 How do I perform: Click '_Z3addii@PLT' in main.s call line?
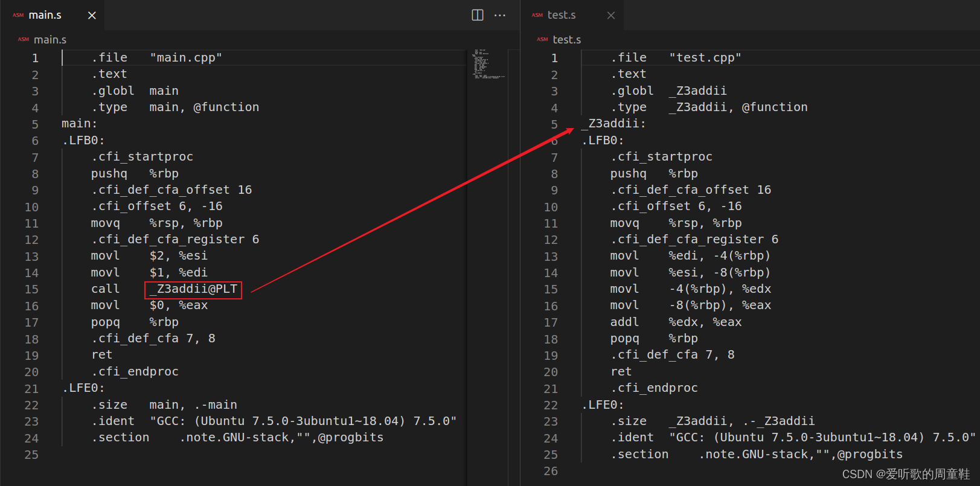(x=193, y=289)
